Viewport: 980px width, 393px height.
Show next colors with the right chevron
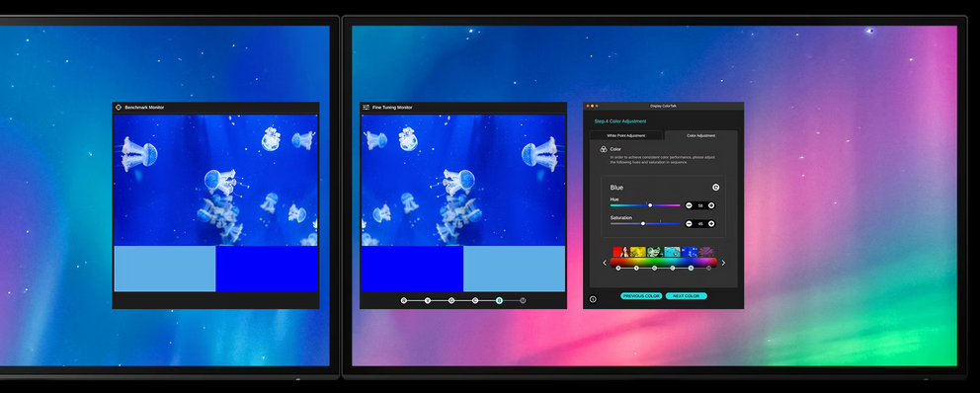pos(723,263)
